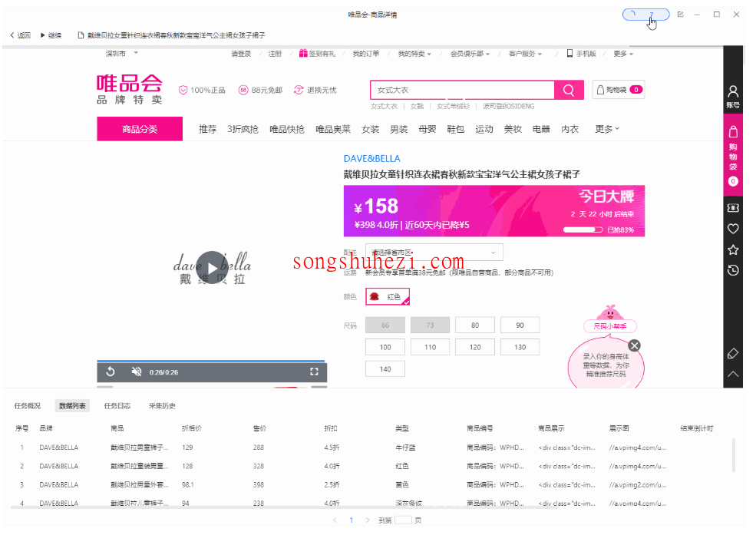
Task: Select size 140
Action: point(385,369)
